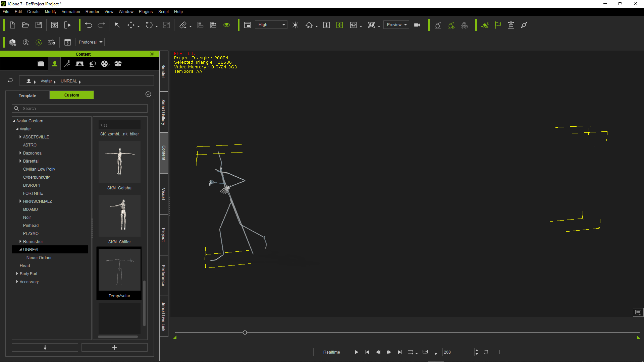Open the File menu
The width and height of the screenshot is (644, 362).
point(6,12)
